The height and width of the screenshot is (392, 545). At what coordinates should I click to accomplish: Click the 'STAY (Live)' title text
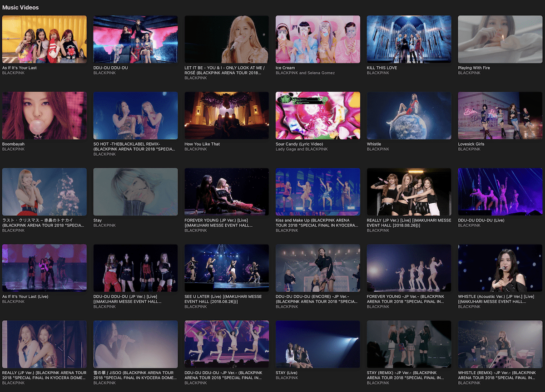pos(287,373)
